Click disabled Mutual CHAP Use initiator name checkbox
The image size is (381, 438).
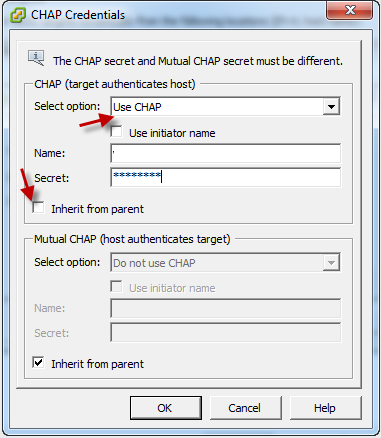pos(116,287)
